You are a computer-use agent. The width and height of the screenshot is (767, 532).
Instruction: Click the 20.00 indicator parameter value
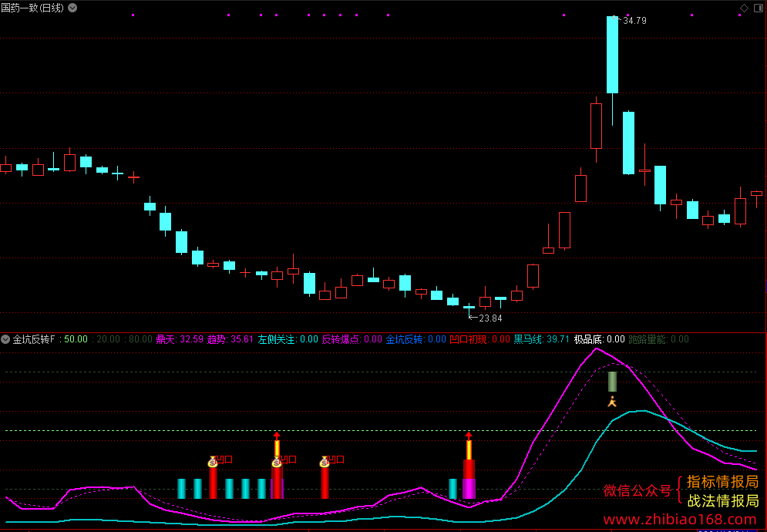click(108, 339)
